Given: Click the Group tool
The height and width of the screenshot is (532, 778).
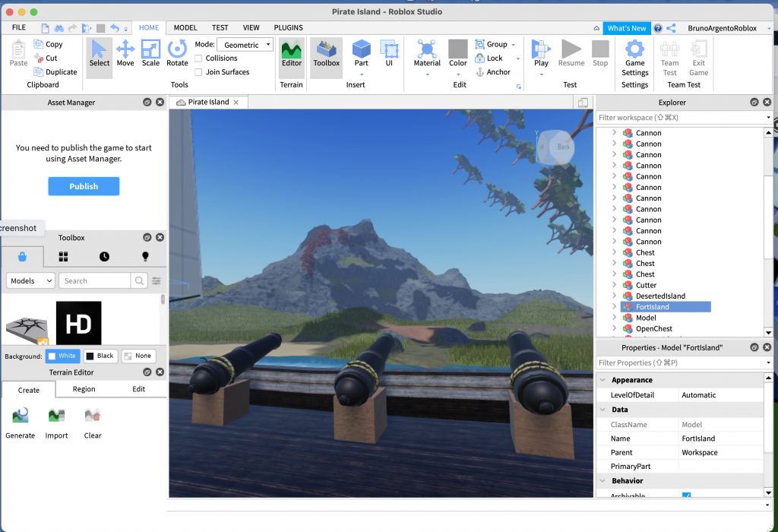Looking at the screenshot, I should pyautogui.click(x=492, y=44).
